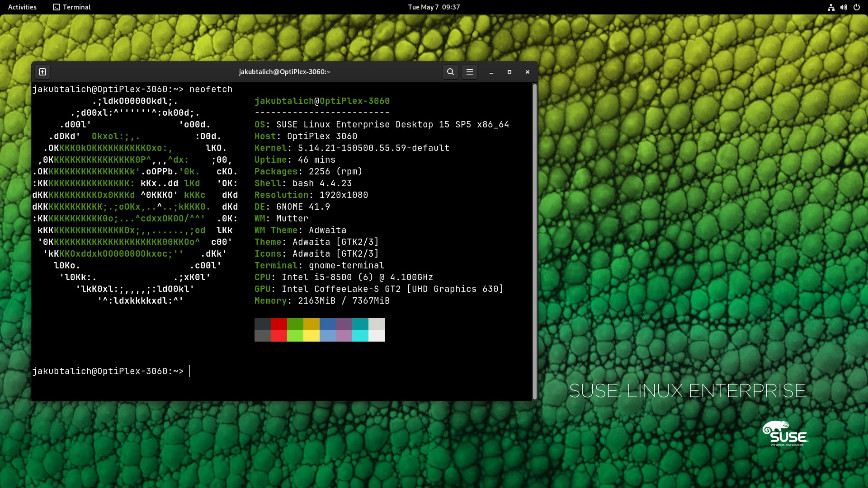
Task: Click the dark blue color block
Action: 328,324
